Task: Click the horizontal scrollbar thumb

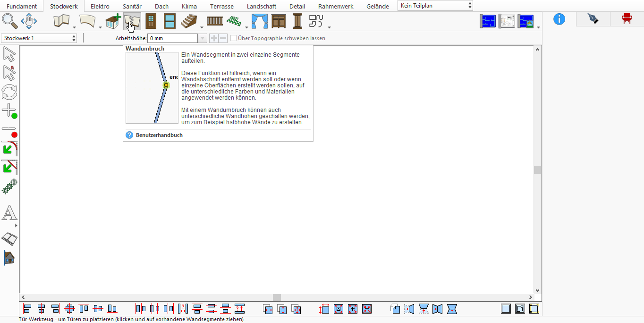Action: [x=277, y=297]
